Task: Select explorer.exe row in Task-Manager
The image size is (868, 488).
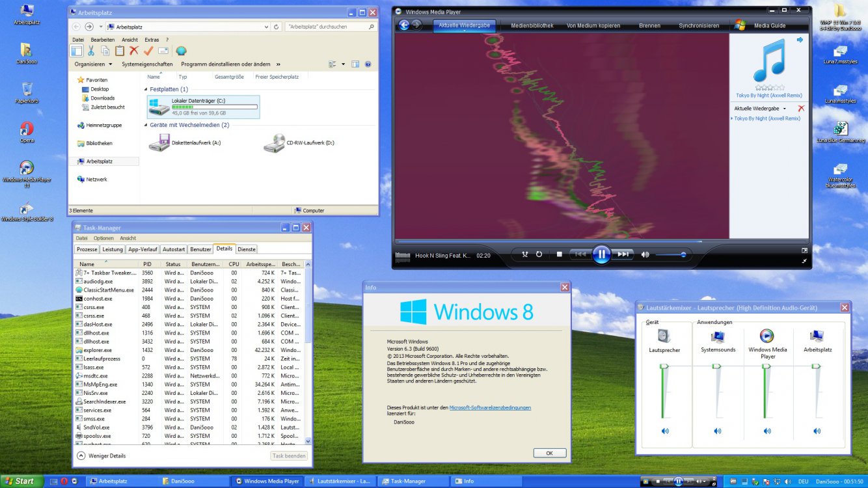Action: (x=189, y=350)
